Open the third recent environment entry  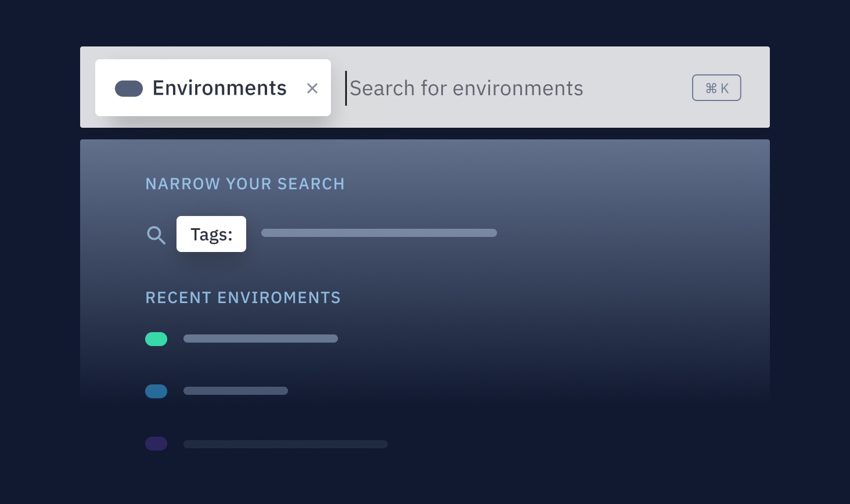click(286, 444)
